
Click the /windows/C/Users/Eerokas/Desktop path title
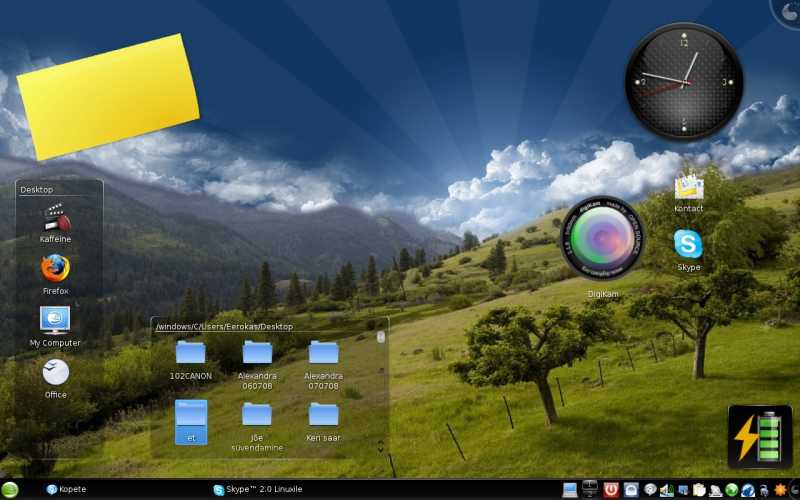pos(224,327)
